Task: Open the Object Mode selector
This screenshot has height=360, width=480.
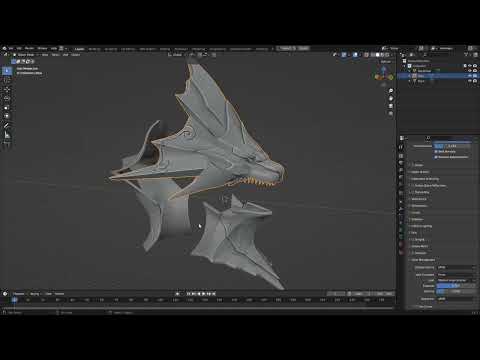Action: click(26, 55)
